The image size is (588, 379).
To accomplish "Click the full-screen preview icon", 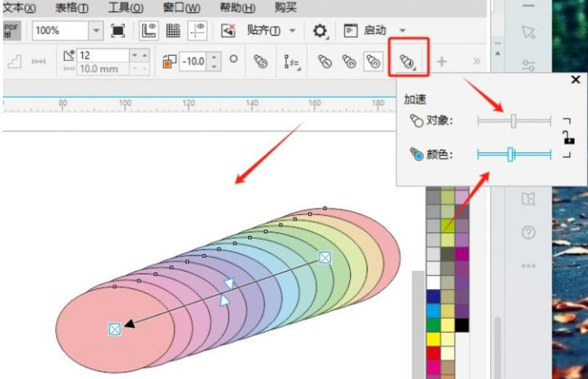I will pos(118,30).
